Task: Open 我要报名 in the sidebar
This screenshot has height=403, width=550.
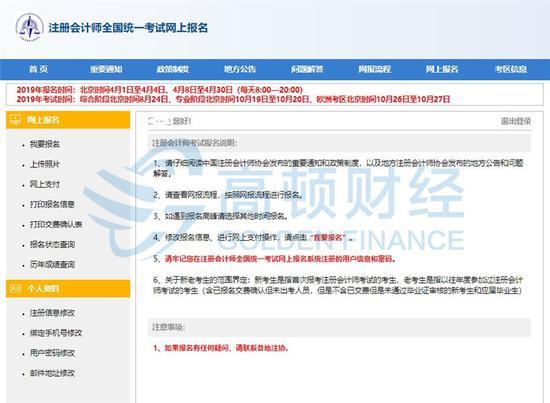Action: (45, 144)
